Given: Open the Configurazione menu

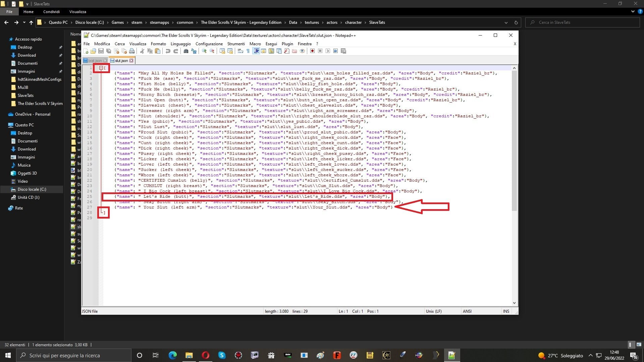Looking at the screenshot, I should 209,44.
